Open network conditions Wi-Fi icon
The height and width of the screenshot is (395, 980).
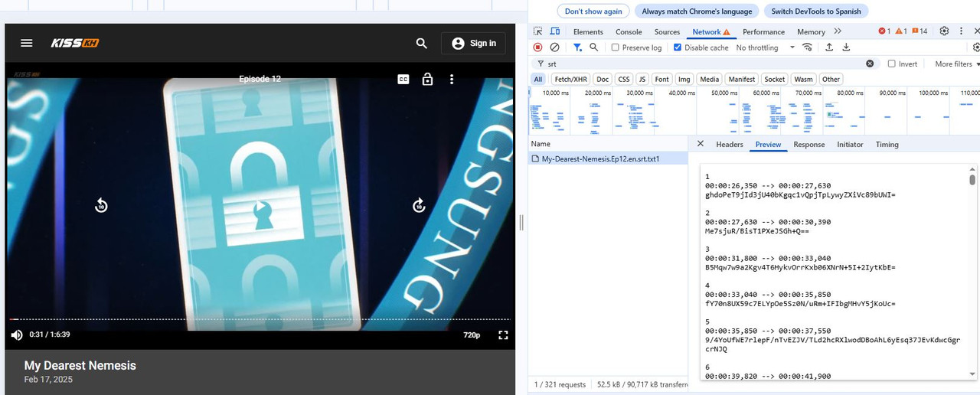click(x=807, y=47)
